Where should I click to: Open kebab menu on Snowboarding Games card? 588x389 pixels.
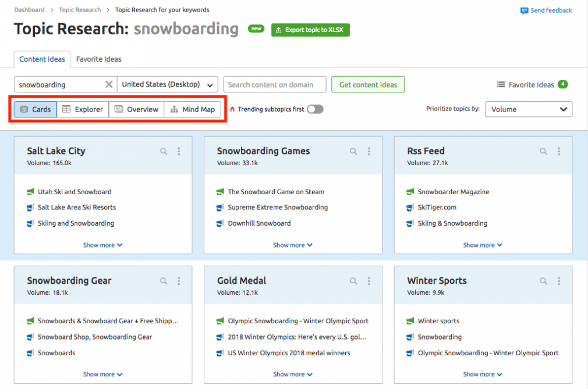tap(369, 151)
